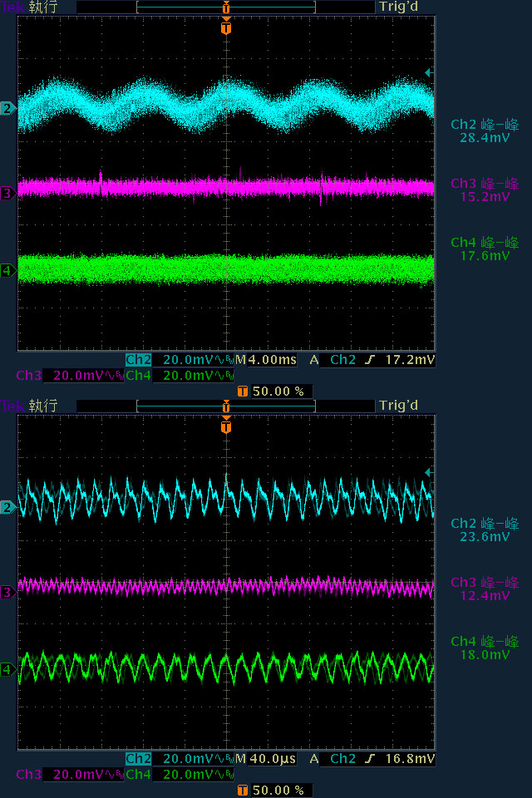The image size is (532, 798).
Task: Select the orange trigger T marker above the 40.0µs graticule
Action: tap(226, 426)
